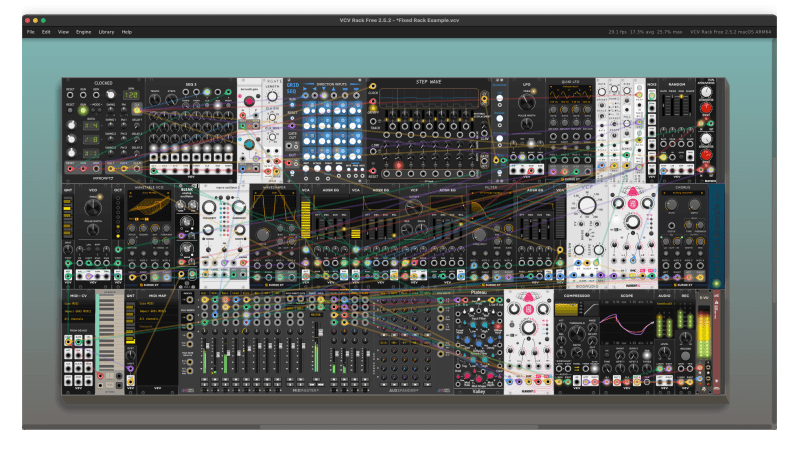Click the large center knob on Compressor
The image size is (799, 459).
coord(576,334)
